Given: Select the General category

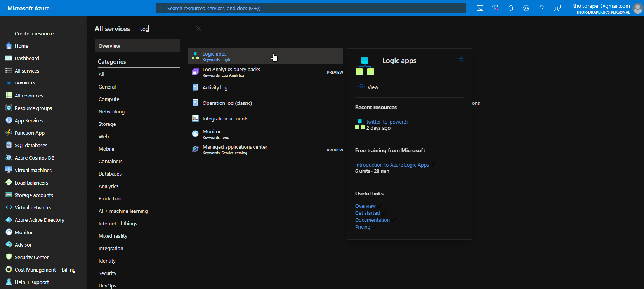Looking at the screenshot, I should (107, 87).
